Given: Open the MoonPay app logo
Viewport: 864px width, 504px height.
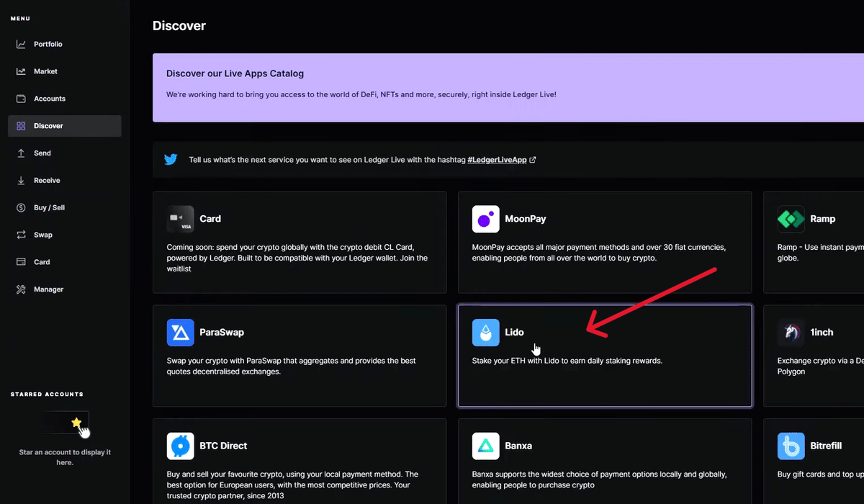Looking at the screenshot, I should pyautogui.click(x=486, y=219).
